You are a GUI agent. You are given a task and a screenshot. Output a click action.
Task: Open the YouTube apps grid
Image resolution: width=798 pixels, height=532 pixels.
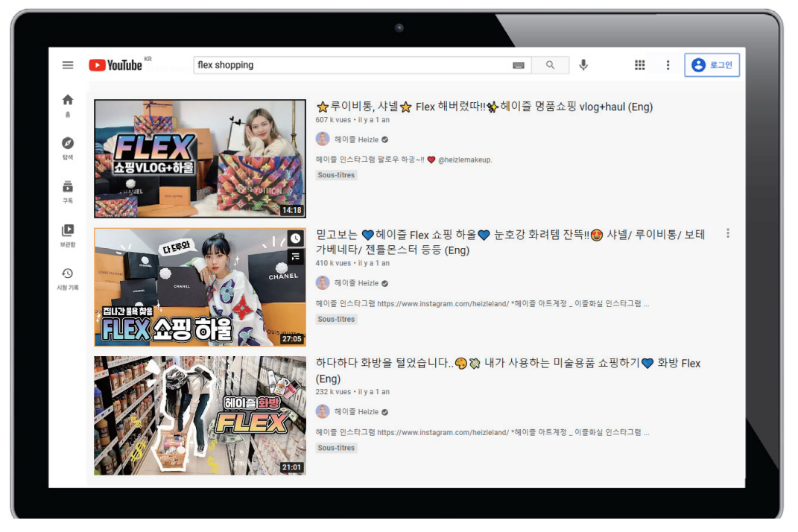pyautogui.click(x=639, y=66)
